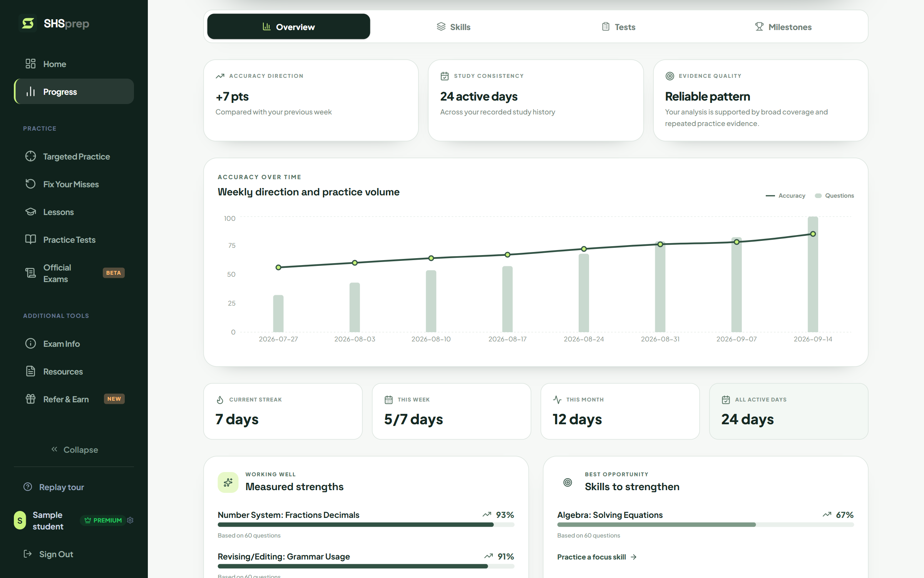
Task: Click the Current Streak 7 days card
Action: [283, 411]
